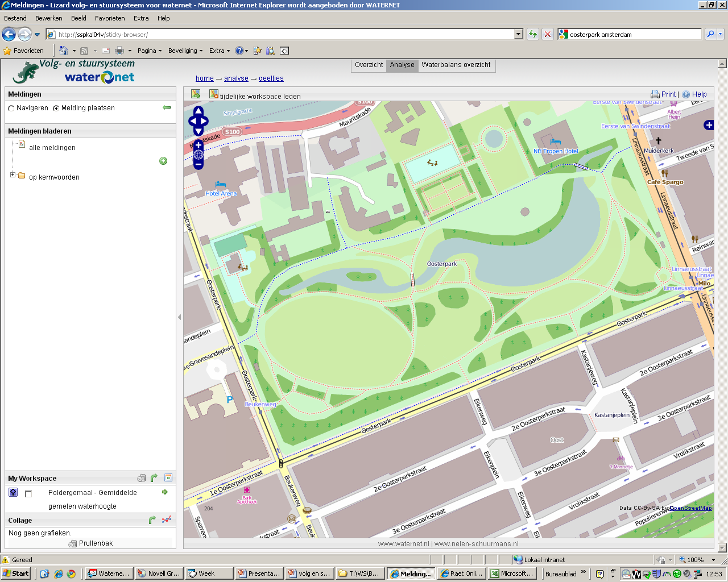The image size is (728, 582).
Task: Switch to the Raet Onli... taskbar window
Action: (461, 573)
